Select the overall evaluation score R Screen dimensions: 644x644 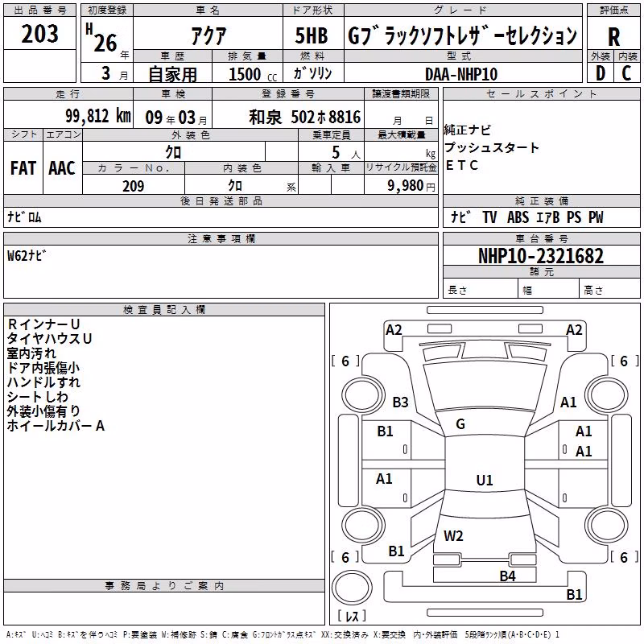click(613, 37)
